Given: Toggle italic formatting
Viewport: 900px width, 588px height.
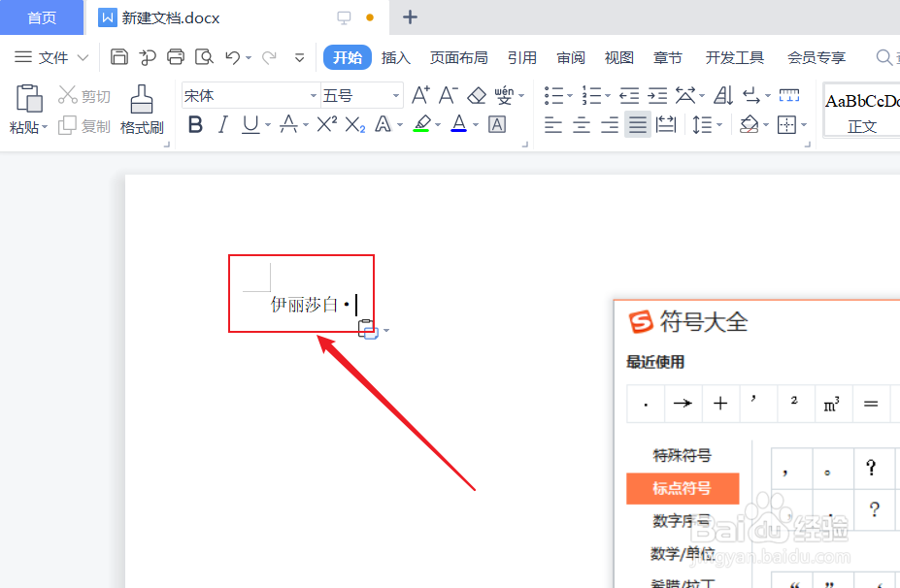Looking at the screenshot, I should point(221,124).
